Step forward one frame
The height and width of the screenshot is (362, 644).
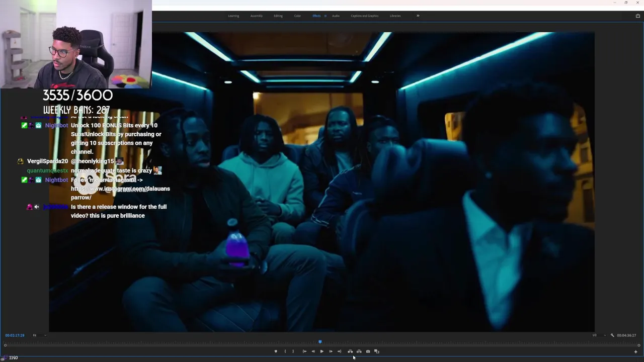(331, 351)
